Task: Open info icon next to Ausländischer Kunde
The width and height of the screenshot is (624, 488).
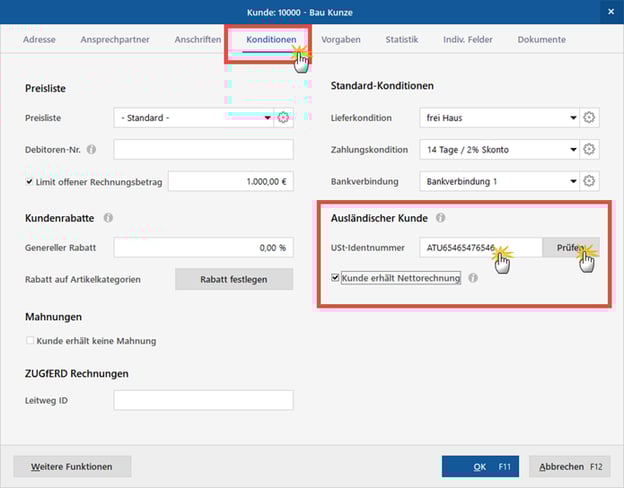Action: tap(440, 217)
